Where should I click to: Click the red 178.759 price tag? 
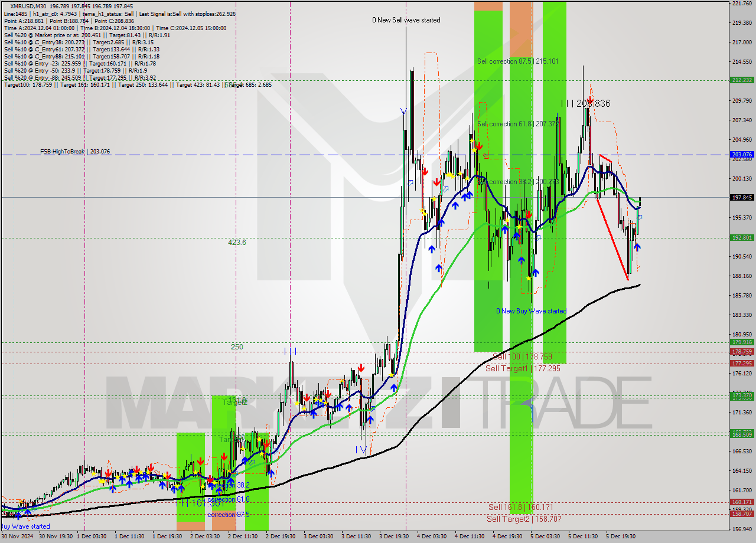point(742,352)
